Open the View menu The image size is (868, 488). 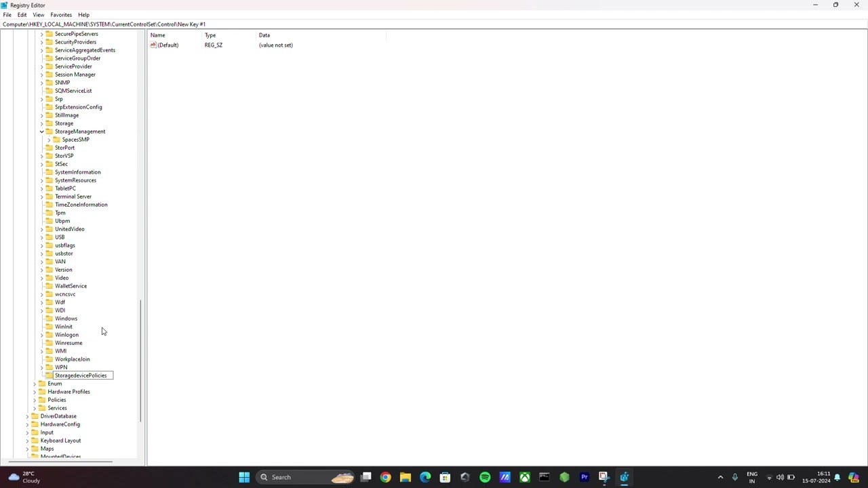39,14
